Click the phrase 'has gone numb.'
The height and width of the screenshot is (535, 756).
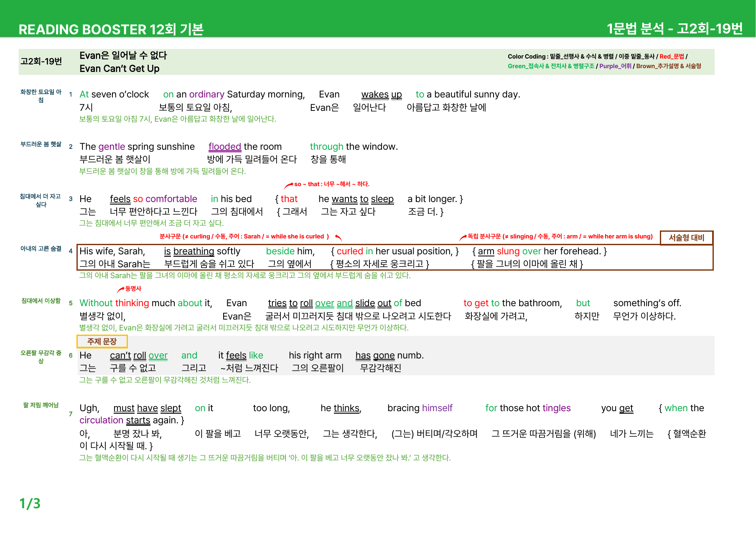(389, 356)
